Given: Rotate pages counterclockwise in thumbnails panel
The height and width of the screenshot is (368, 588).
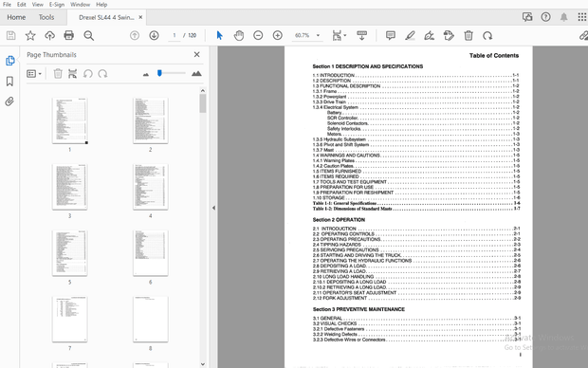Looking at the screenshot, I should [88, 74].
